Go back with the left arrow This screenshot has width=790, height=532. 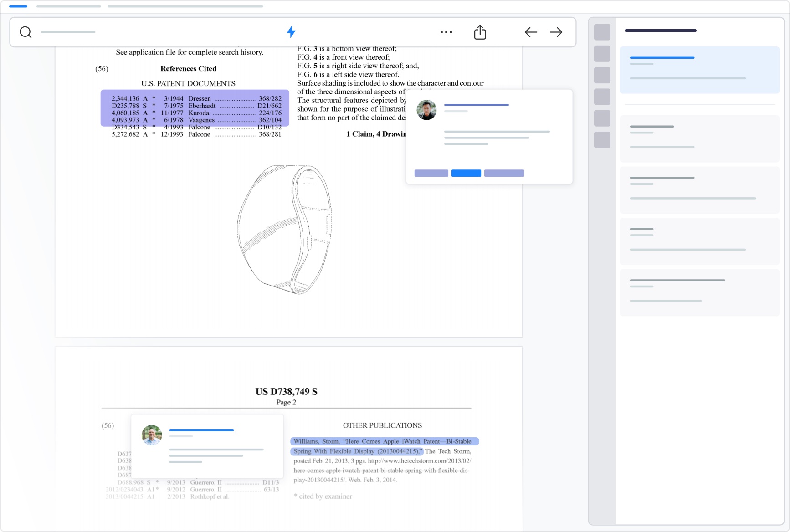click(531, 32)
